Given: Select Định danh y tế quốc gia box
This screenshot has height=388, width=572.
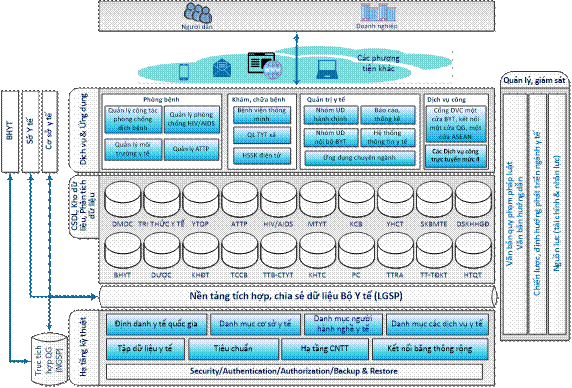Looking at the screenshot, I should point(156,324).
